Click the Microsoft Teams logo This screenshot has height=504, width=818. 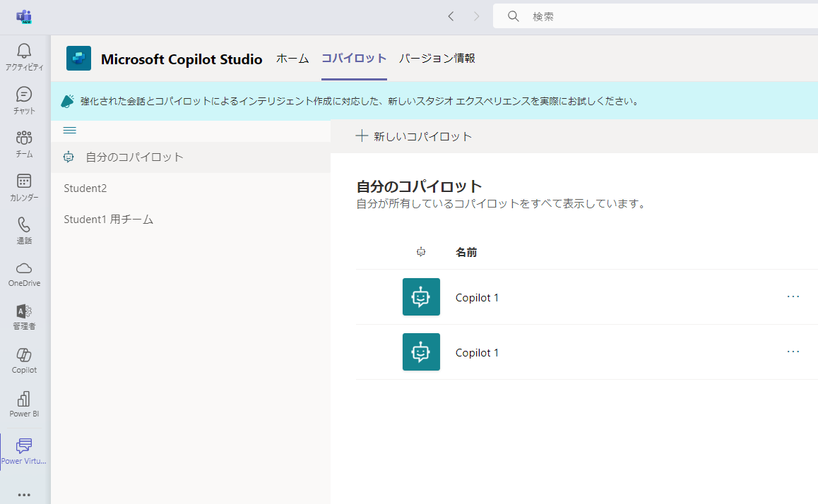[x=24, y=17]
